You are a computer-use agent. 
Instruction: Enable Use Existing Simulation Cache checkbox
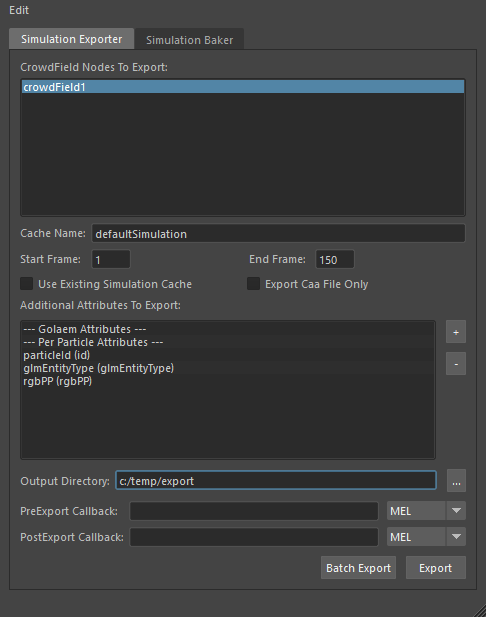(x=27, y=284)
